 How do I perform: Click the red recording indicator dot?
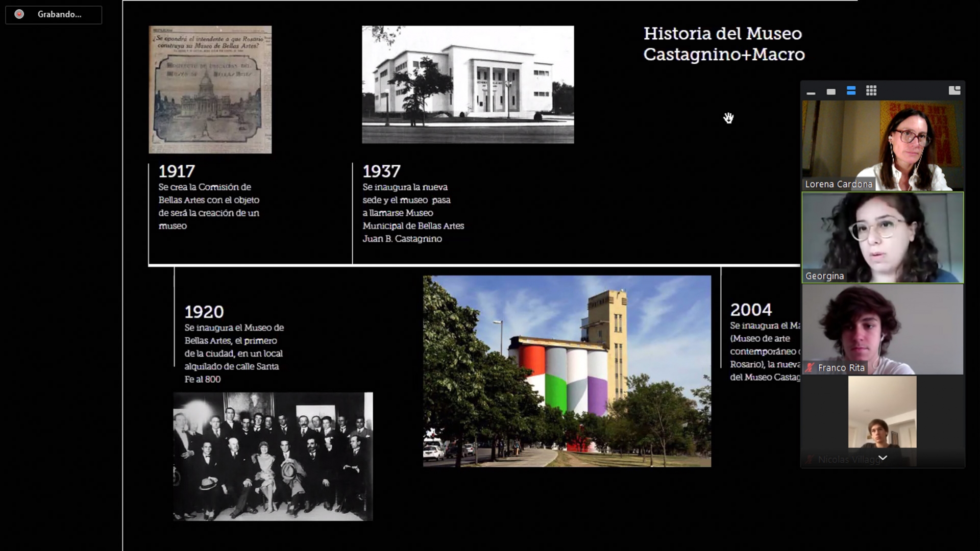pos(19,14)
